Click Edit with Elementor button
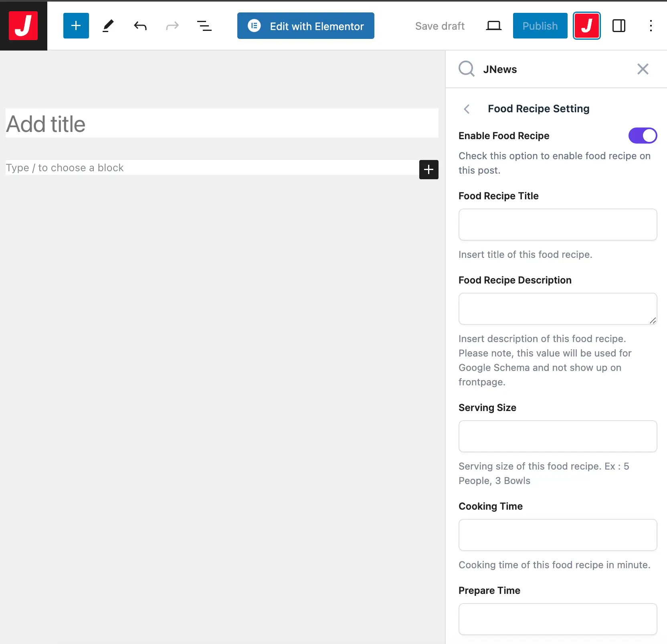This screenshot has width=667, height=644. click(305, 26)
